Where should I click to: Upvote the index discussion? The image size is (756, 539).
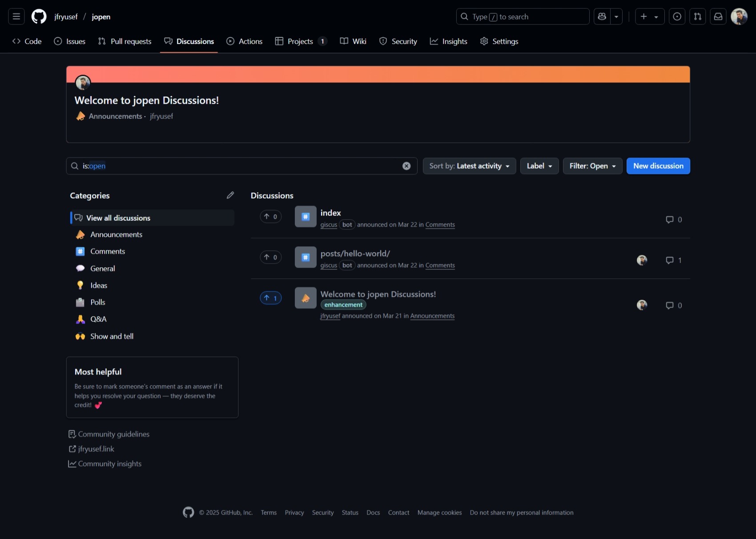coord(270,217)
